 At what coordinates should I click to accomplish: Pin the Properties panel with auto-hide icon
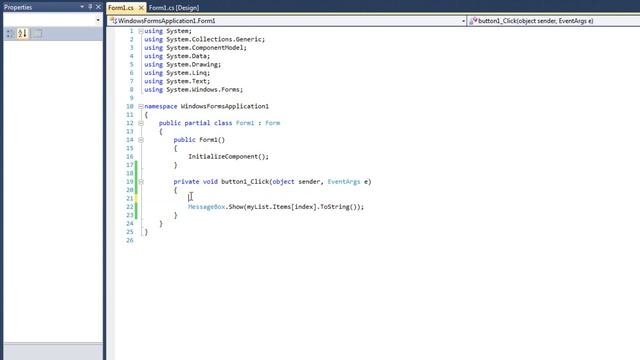(x=90, y=7)
